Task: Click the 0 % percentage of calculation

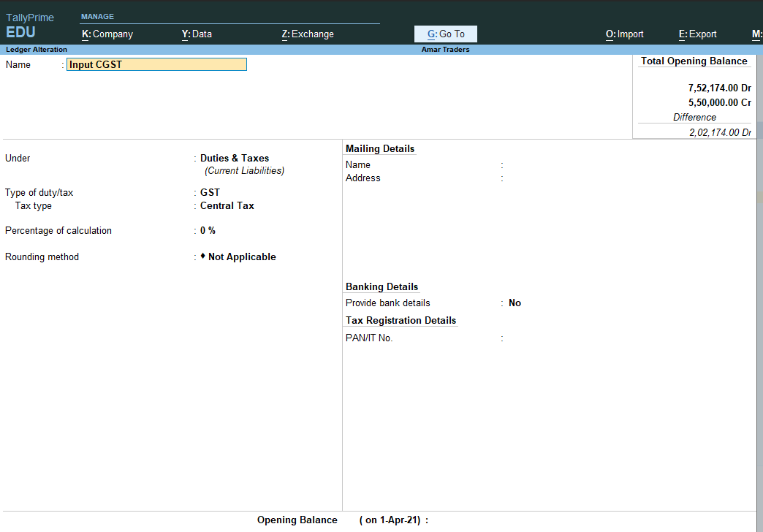Action: [x=208, y=231]
